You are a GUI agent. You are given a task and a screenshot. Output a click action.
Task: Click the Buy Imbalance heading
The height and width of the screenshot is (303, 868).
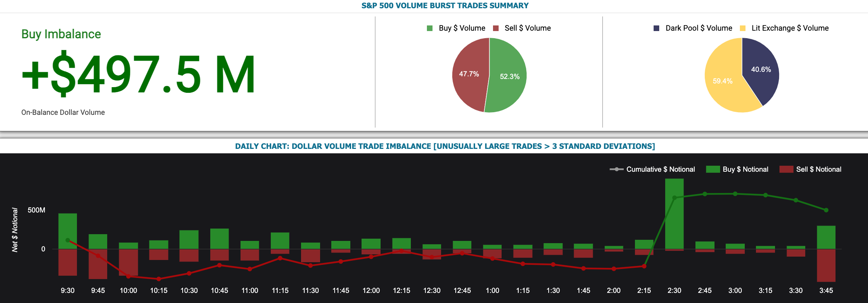61,34
